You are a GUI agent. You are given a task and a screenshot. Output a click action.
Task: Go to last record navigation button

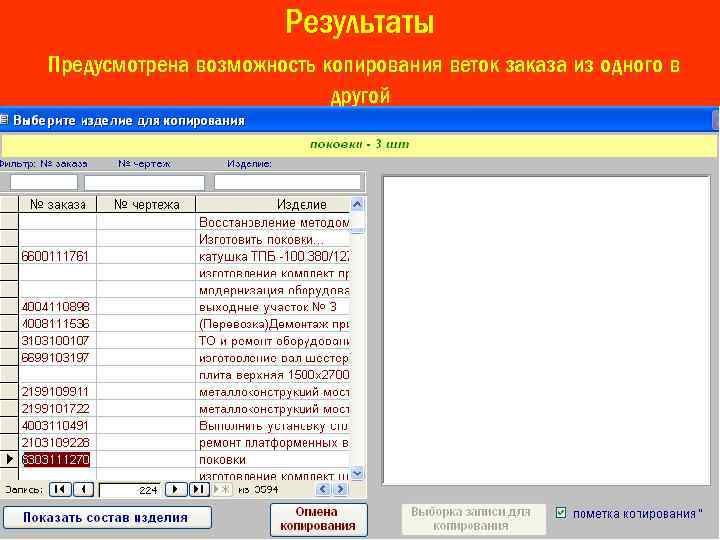coord(199,489)
